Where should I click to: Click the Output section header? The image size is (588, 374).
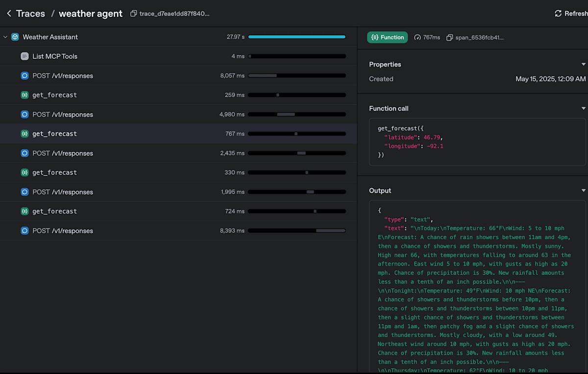tap(380, 191)
